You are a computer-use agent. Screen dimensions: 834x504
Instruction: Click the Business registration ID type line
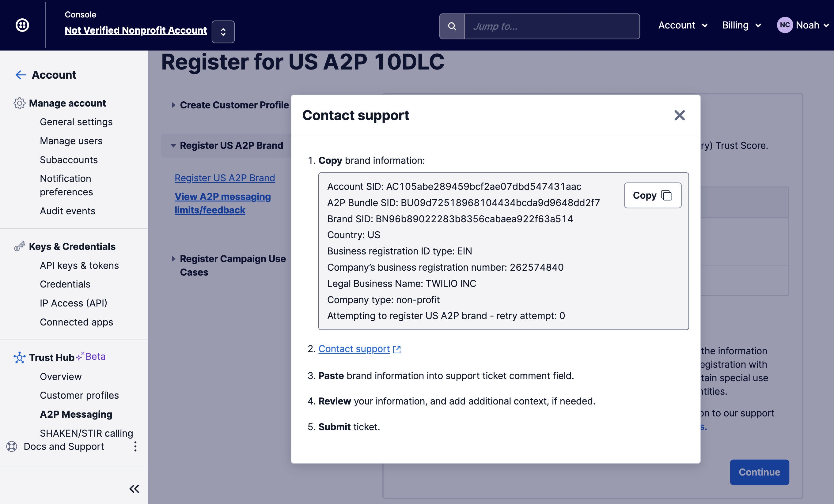(x=400, y=251)
